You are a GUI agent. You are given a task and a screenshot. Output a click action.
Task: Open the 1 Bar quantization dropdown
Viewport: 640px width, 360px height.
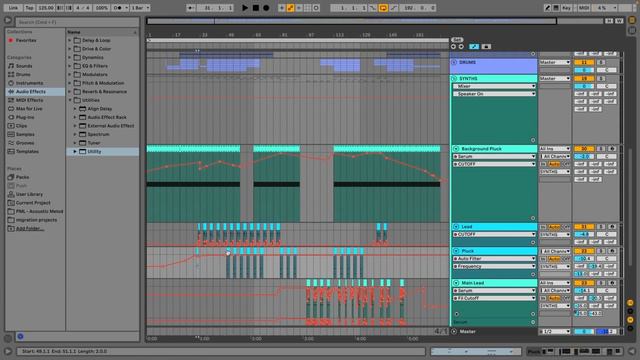pos(140,8)
